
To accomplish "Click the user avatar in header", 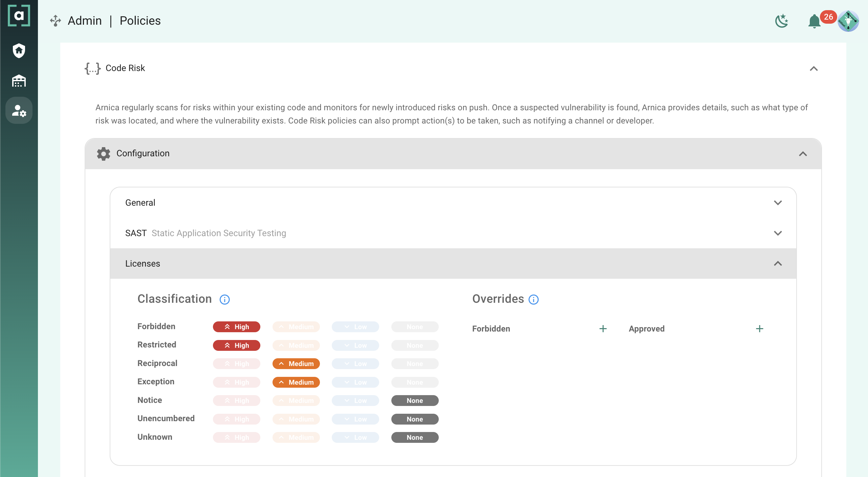I will point(848,21).
